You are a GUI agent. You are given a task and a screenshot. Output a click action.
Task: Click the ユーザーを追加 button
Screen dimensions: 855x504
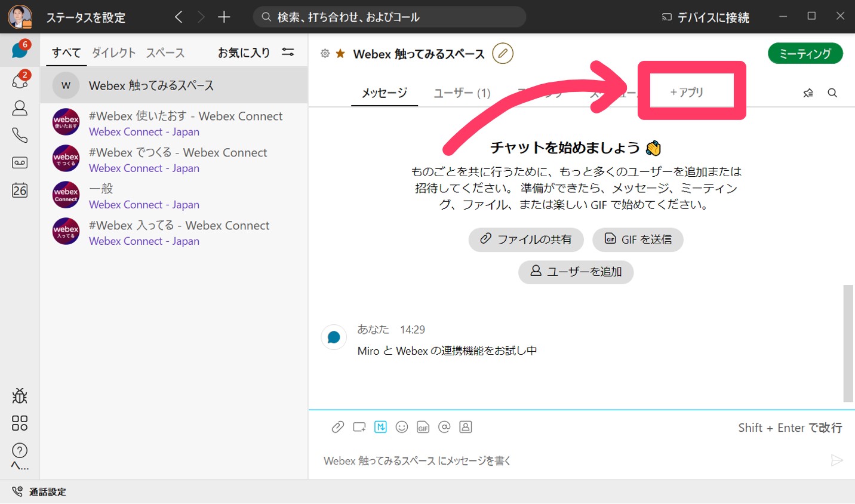tap(576, 272)
